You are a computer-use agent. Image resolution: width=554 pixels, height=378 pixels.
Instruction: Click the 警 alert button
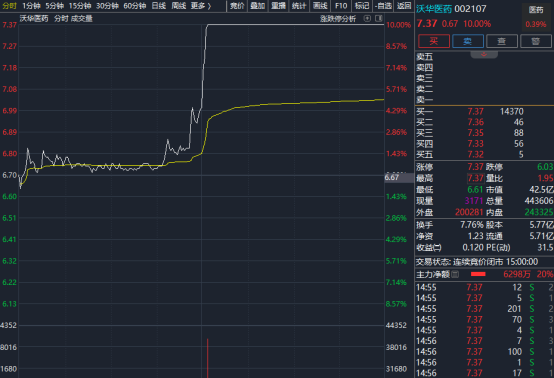tap(536, 41)
